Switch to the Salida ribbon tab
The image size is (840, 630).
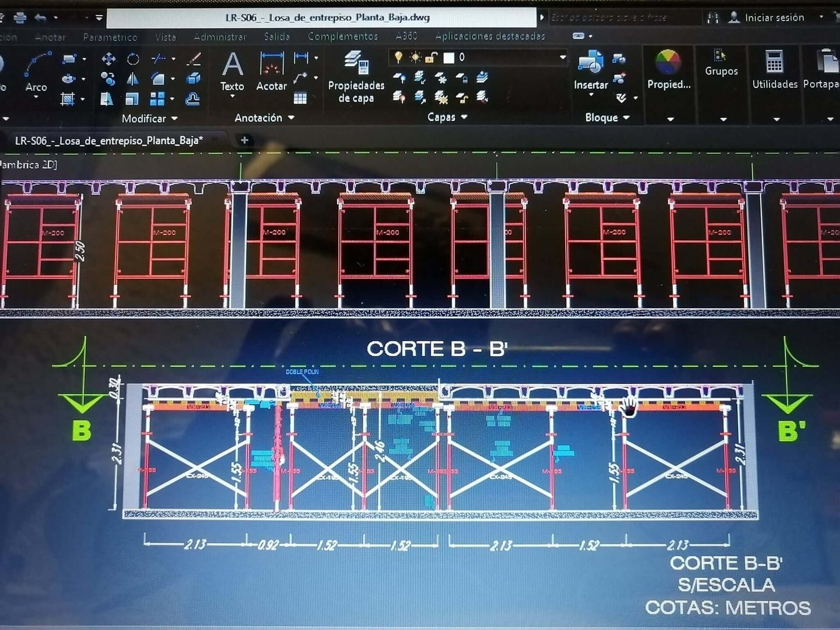click(x=276, y=36)
